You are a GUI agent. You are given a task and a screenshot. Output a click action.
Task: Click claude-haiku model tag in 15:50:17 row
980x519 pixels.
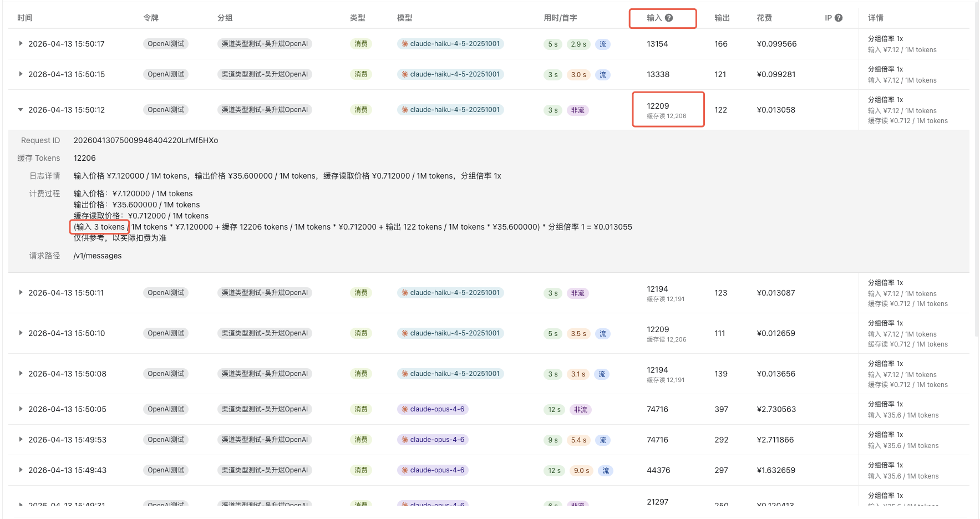450,44
